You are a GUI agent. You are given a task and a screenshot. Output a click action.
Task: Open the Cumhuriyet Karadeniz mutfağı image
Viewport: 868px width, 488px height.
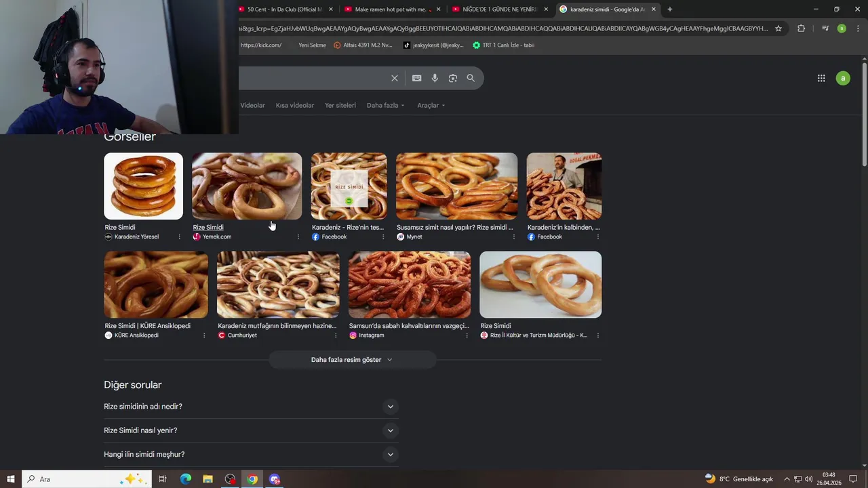tap(278, 285)
